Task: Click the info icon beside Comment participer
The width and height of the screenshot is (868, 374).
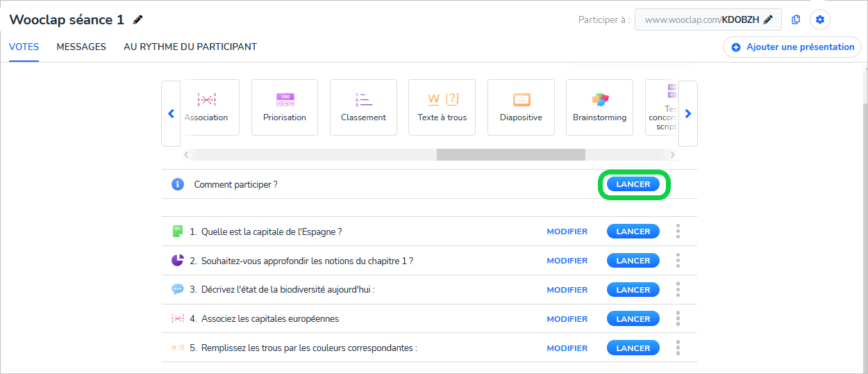Action: click(178, 184)
